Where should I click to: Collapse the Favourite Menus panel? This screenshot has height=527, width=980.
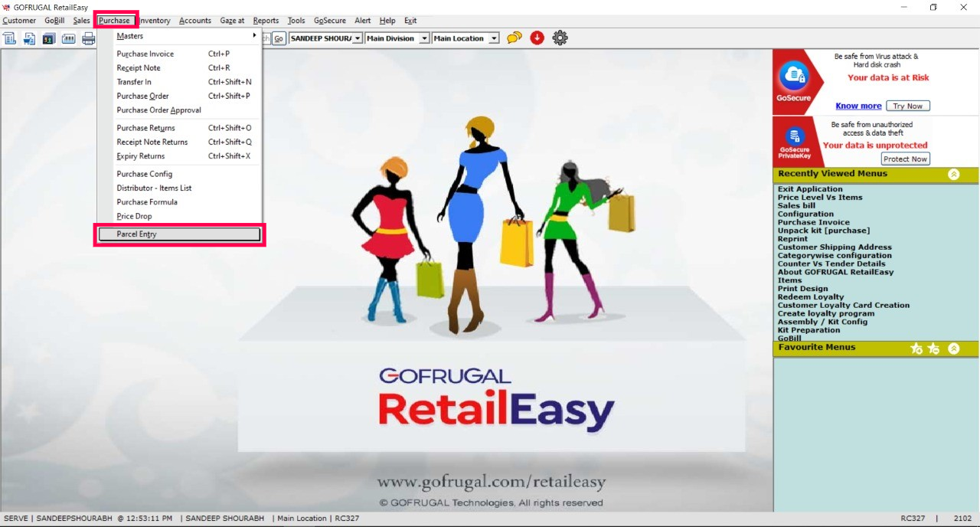(953, 349)
